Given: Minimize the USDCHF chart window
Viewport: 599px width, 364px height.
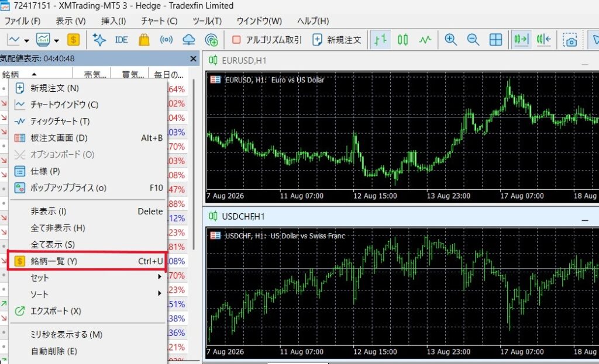Looking at the screenshot, I should (585, 220).
